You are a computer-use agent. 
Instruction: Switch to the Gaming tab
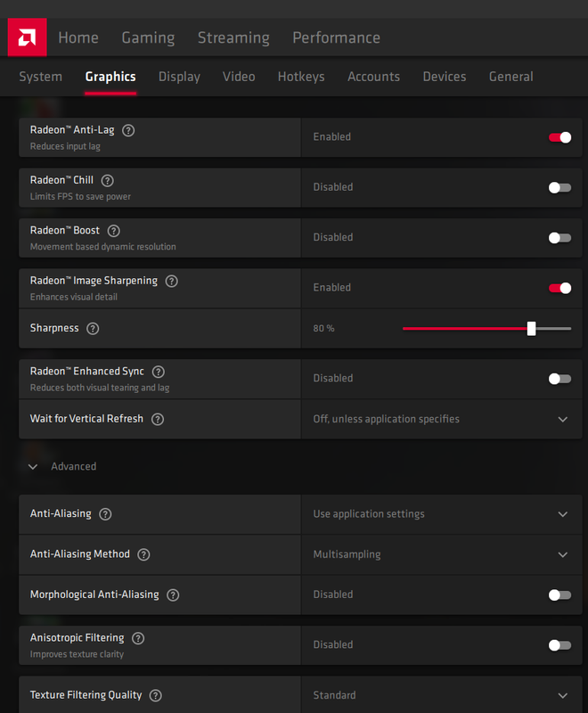pyautogui.click(x=148, y=37)
